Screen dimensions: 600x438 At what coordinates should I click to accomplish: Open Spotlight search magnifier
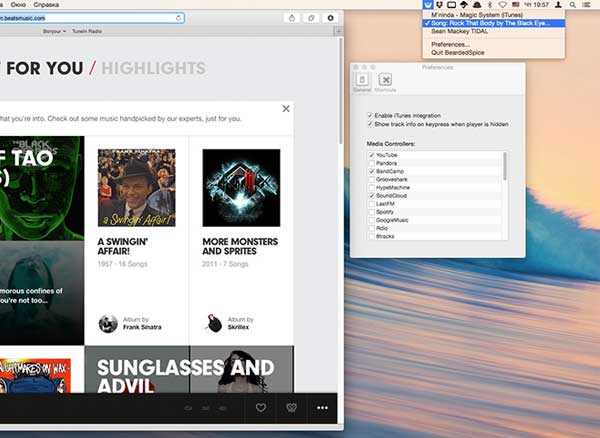[x=572, y=5]
